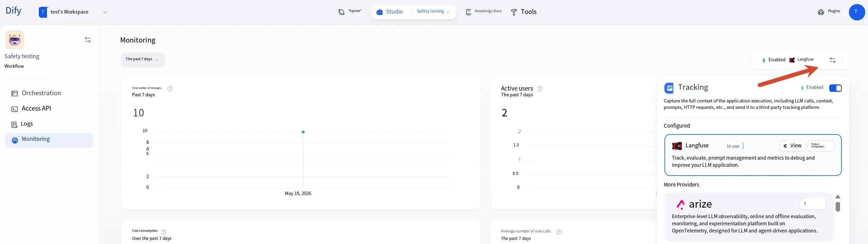Click the workspace T avatar icon

(x=43, y=12)
